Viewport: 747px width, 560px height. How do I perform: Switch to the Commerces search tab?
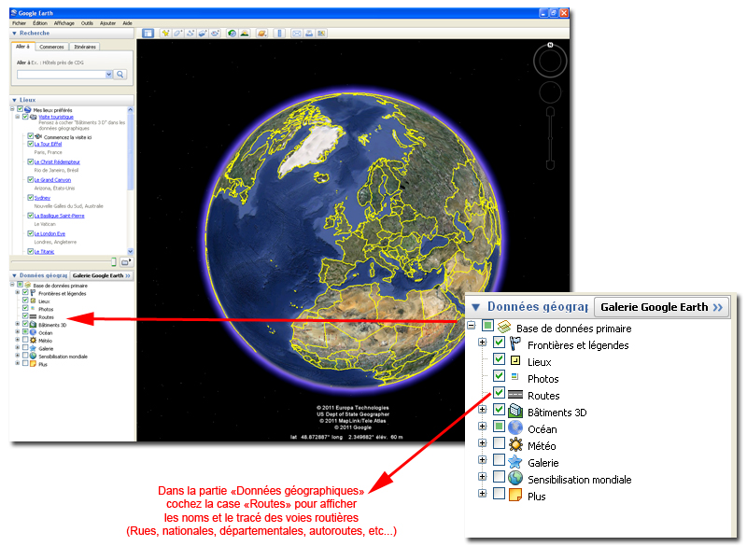click(x=51, y=47)
